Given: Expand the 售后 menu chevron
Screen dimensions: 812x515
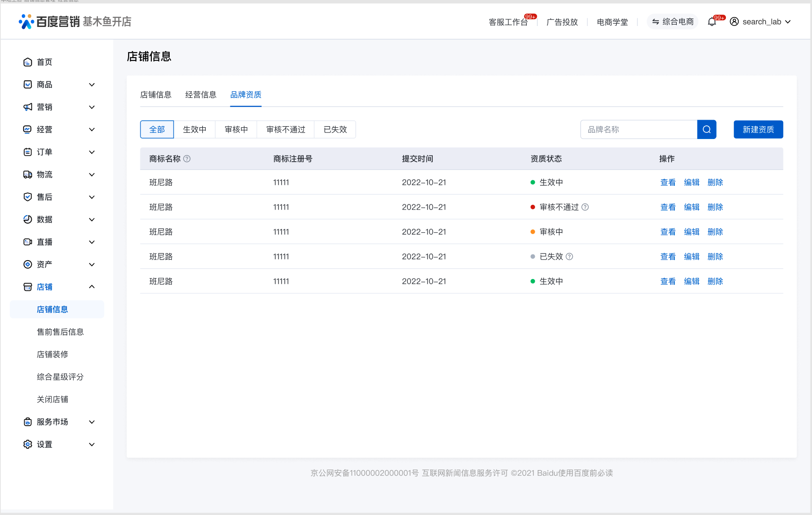Looking at the screenshot, I should point(92,197).
